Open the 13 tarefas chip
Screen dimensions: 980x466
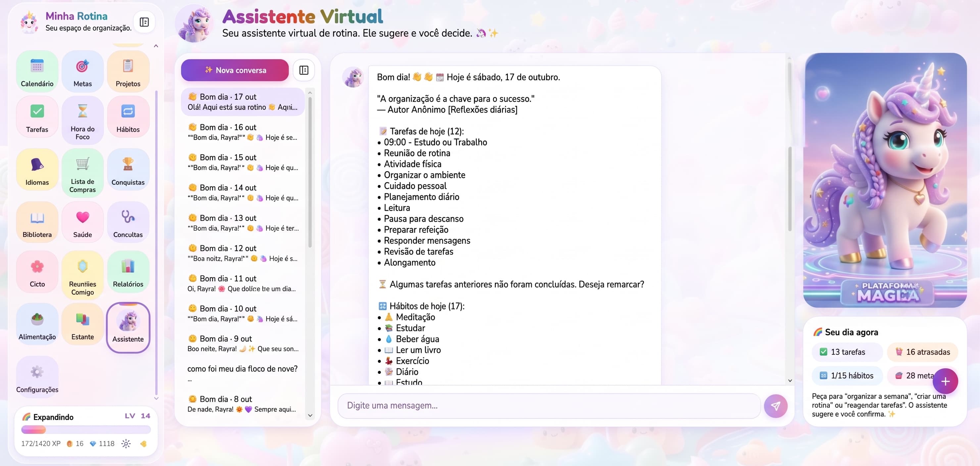point(847,352)
